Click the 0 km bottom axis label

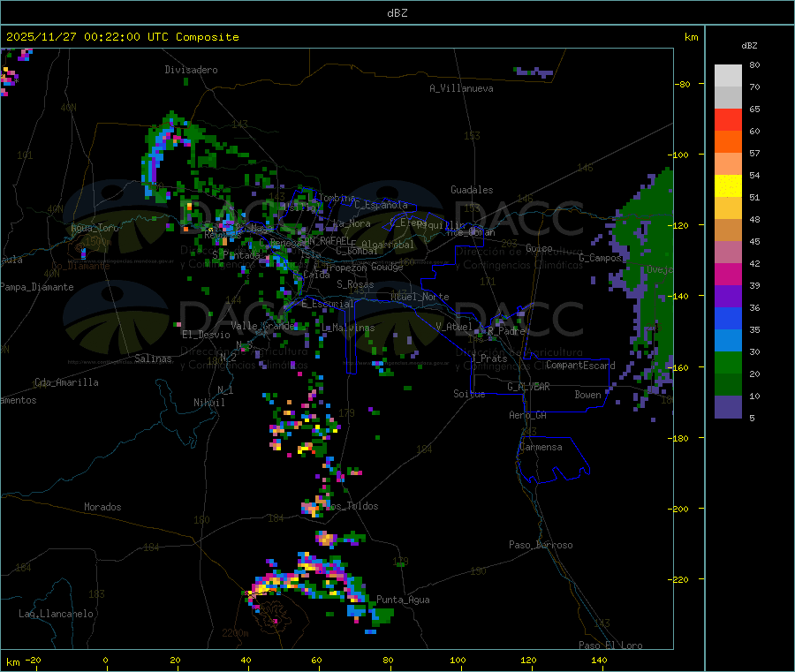click(105, 660)
